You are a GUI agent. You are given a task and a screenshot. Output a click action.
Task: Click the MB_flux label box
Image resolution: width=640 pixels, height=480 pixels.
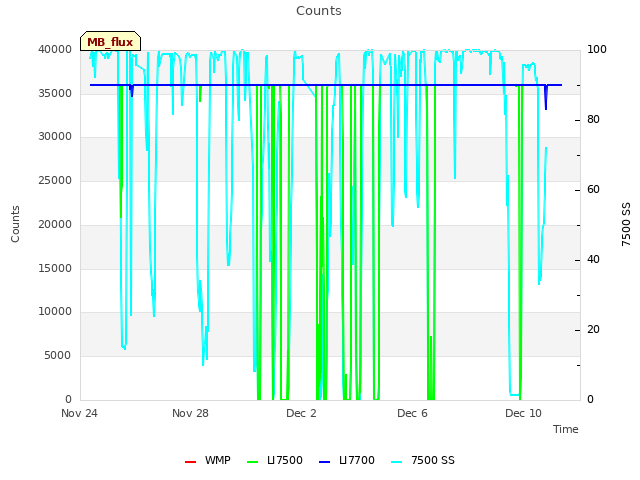110,41
